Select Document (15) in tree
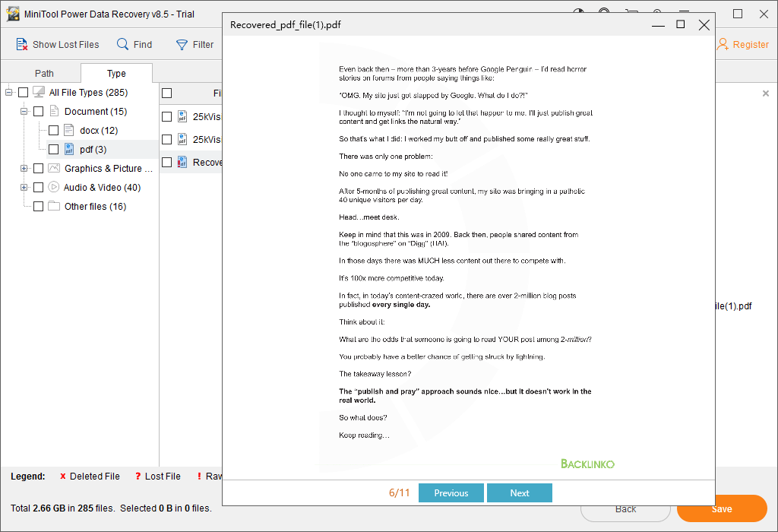 (x=96, y=111)
